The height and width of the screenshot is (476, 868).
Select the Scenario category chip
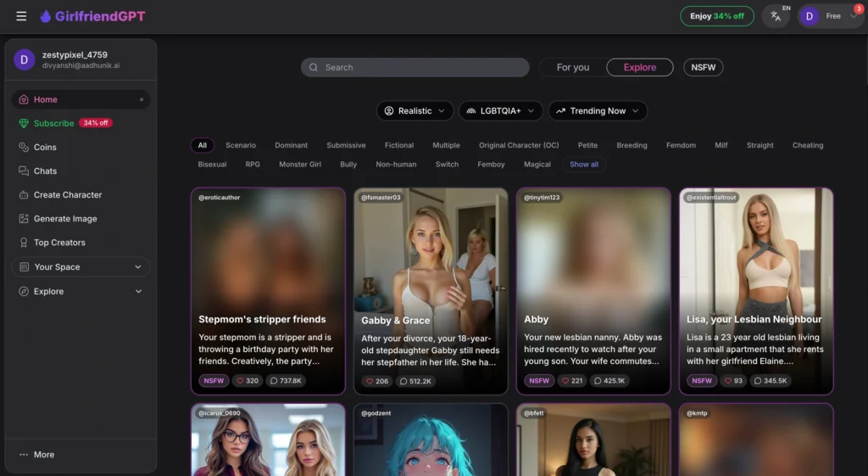click(240, 145)
